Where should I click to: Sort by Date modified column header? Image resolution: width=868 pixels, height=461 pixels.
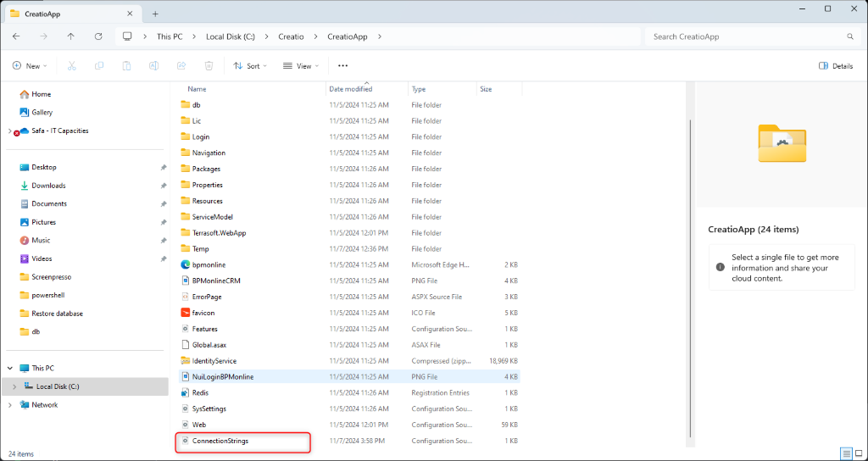click(351, 88)
